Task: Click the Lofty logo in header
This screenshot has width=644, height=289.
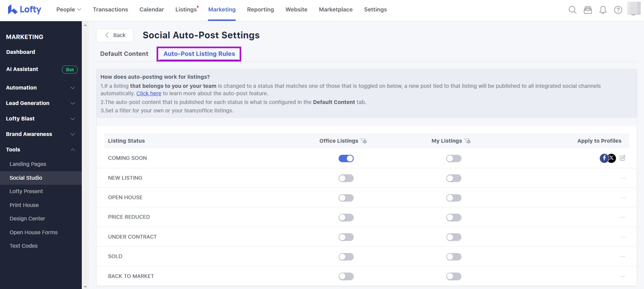Action: [x=24, y=9]
